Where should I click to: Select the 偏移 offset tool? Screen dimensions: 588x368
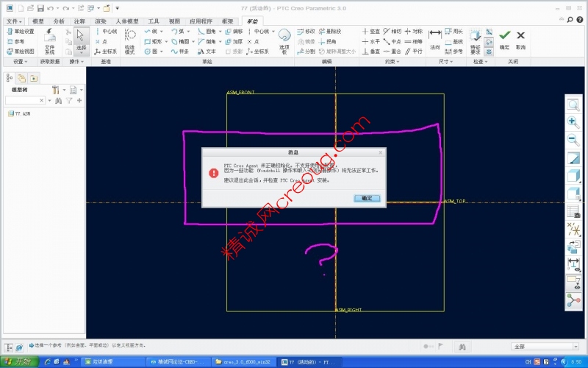point(234,32)
